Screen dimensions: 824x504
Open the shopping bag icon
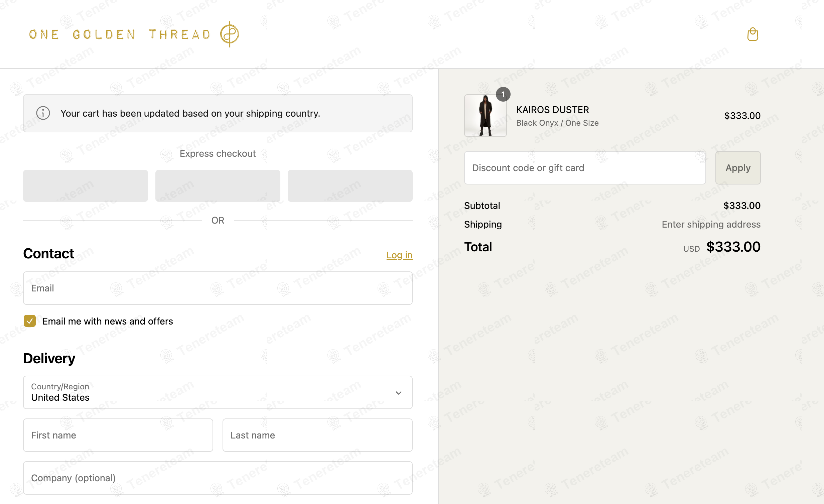point(752,34)
